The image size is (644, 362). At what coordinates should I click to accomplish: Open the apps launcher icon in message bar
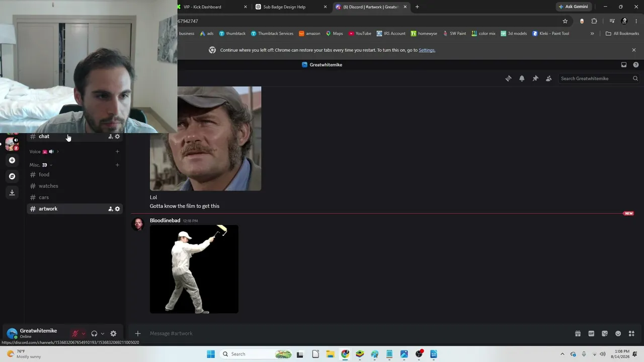631,333
